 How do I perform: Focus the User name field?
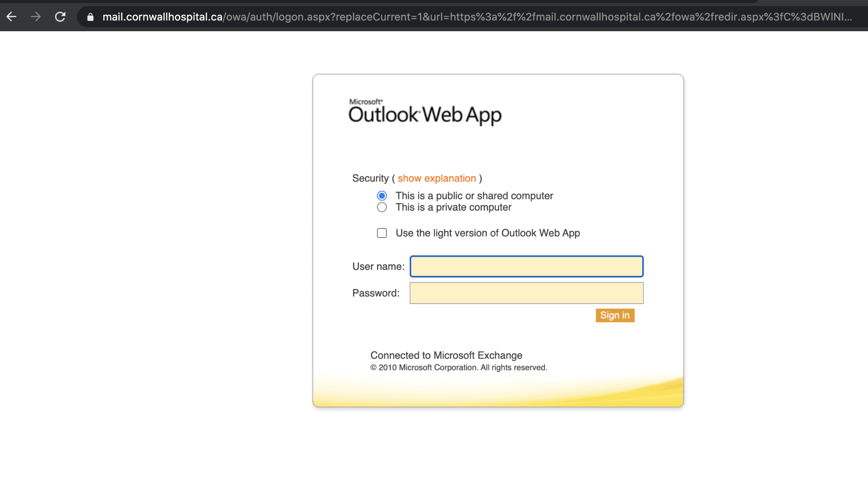click(x=526, y=267)
